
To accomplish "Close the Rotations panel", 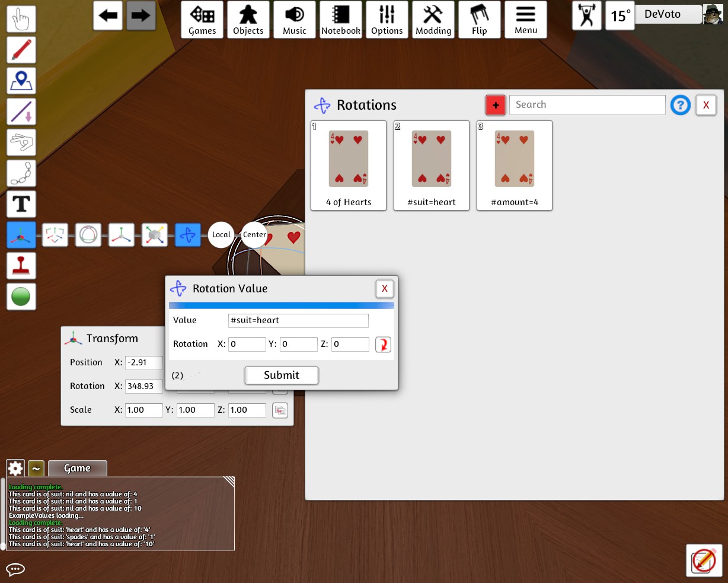I will coord(706,105).
